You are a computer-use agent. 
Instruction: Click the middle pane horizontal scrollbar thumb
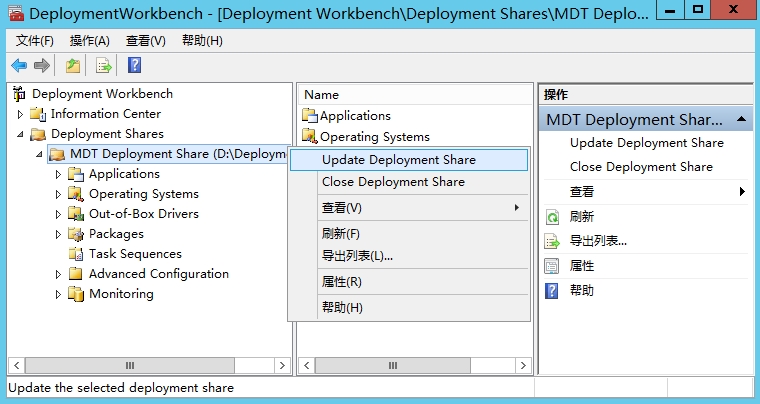tap(393, 365)
